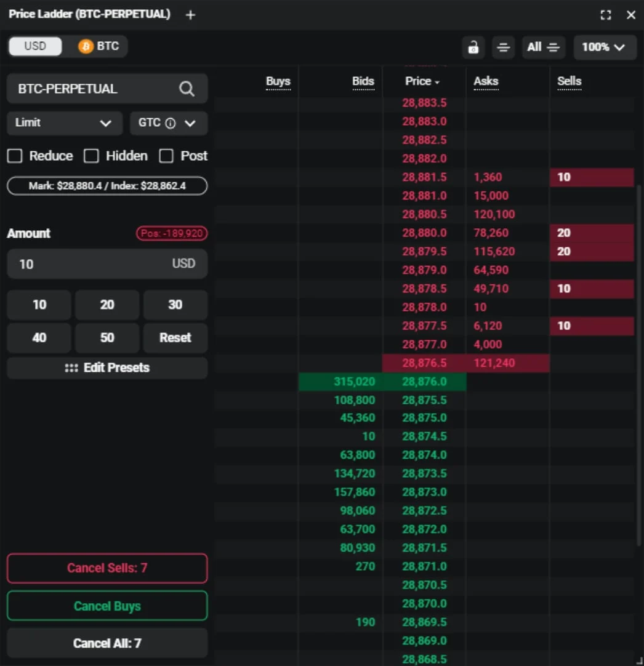Image resolution: width=644 pixels, height=666 pixels.
Task: Select the 40 amount preset
Action: pyautogui.click(x=39, y=338)
